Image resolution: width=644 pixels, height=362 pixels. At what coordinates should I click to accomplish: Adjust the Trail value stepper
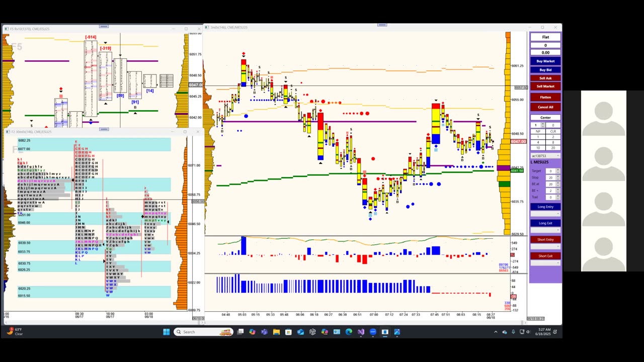557,197
